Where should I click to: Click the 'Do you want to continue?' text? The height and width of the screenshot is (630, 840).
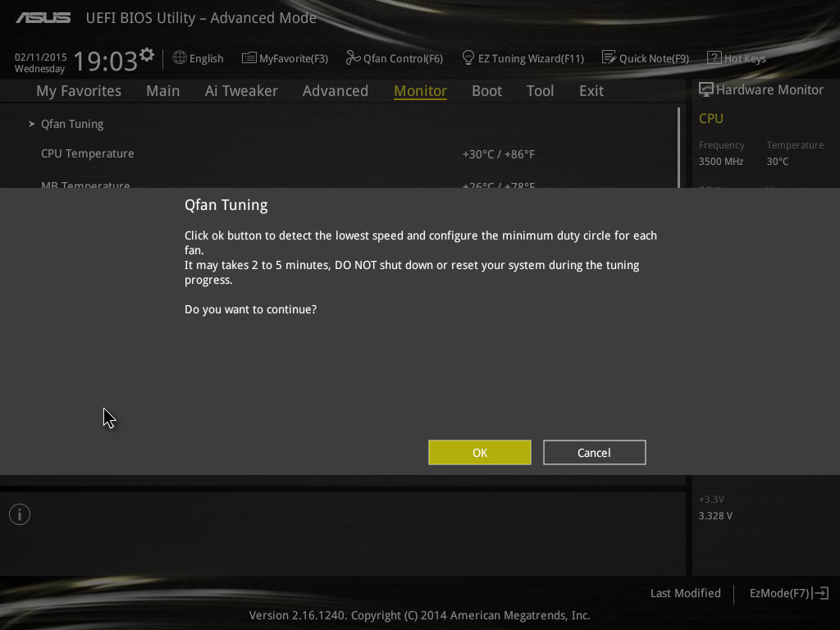[x=251, y=309]
